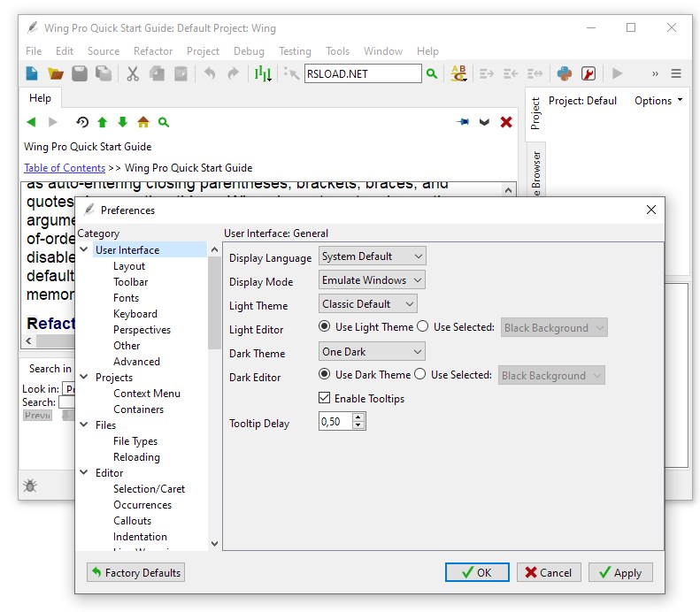Click the red X in Help panel

click(506, 122)
